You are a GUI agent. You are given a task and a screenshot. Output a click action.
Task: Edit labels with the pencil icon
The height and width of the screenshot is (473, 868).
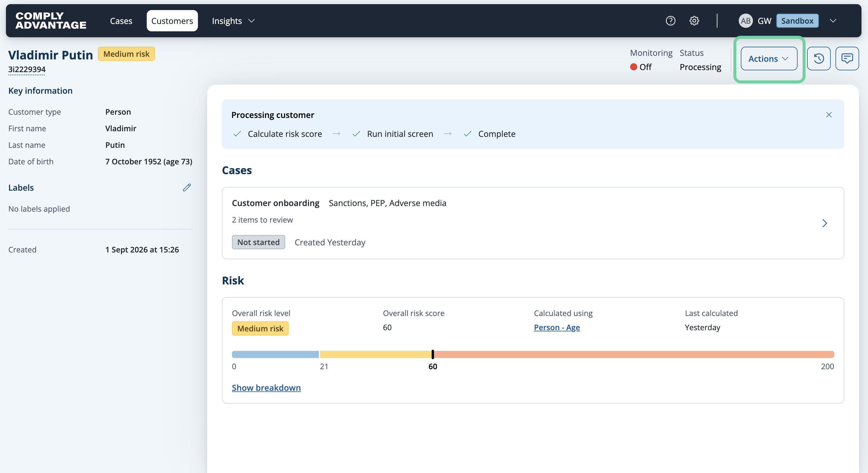pos(187,187)
